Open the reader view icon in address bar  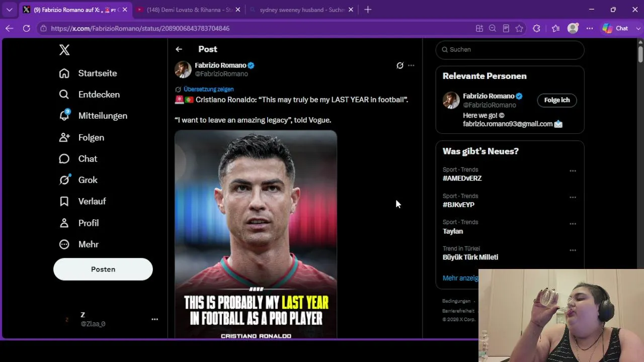click(x=506, y=29)
